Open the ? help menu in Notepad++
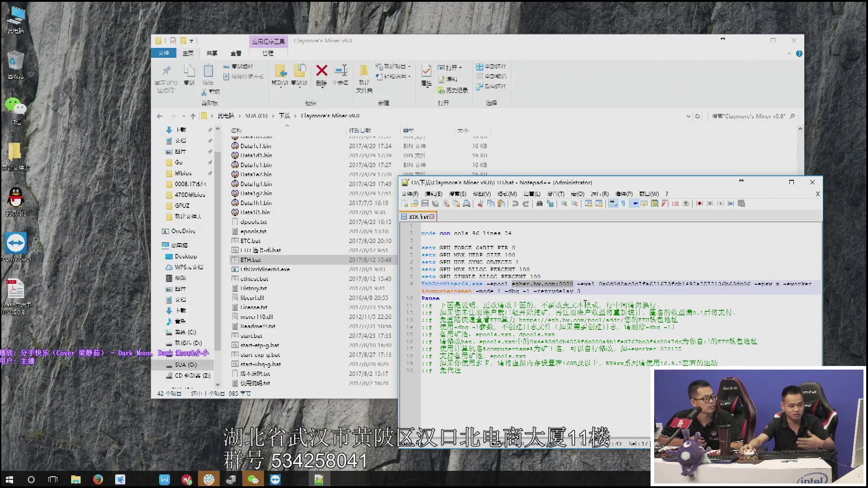This screenshot has height=488, width=868. pyautogui.click(x=666, y=194)
